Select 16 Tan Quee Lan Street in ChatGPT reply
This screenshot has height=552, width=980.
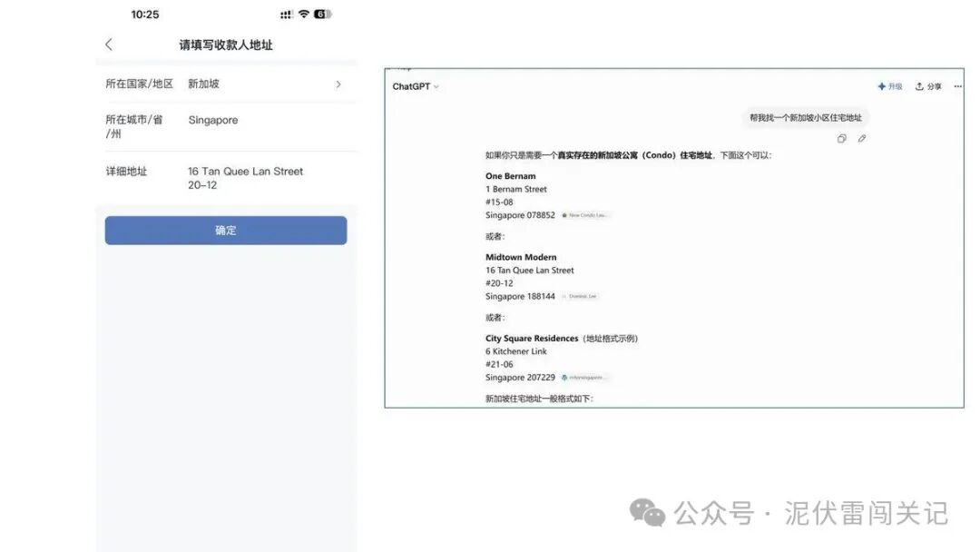[x=529, y=270]
